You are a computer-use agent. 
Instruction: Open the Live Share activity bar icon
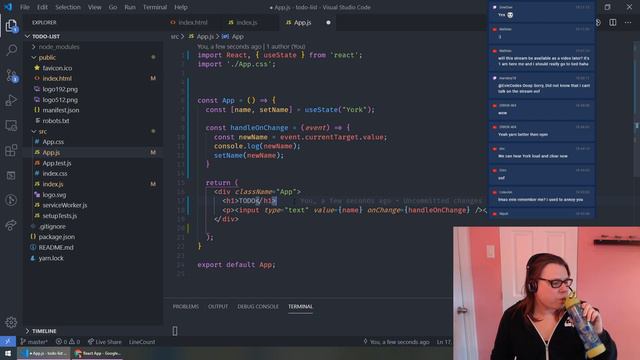click(11, 225)
